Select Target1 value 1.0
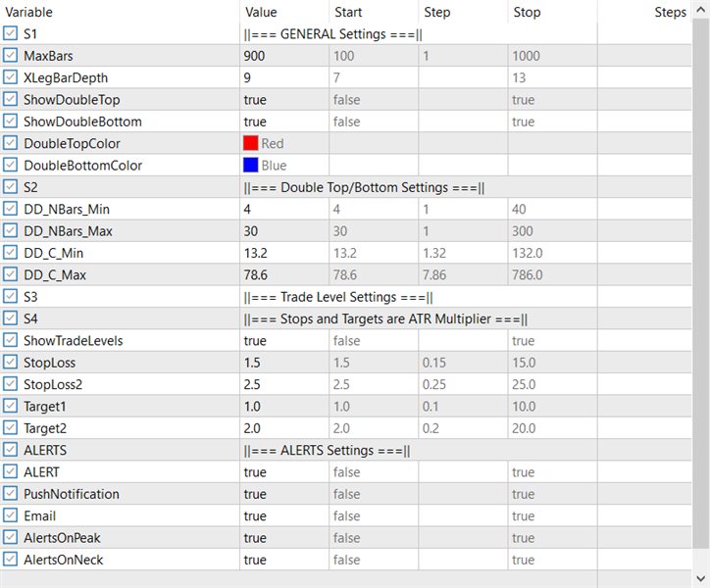 [252, 406]
